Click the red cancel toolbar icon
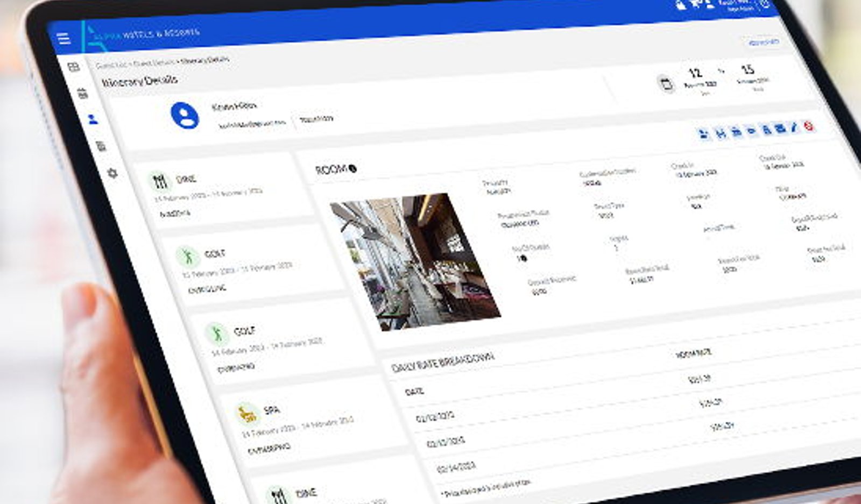Image resolution: width=861 pixels, height=504 pixels. click(808, 126)
